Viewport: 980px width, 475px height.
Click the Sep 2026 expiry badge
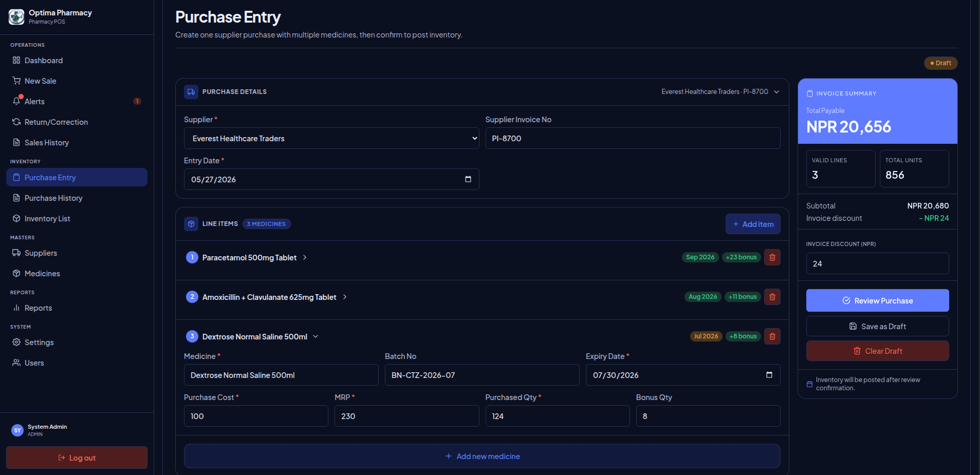point(700,257)
